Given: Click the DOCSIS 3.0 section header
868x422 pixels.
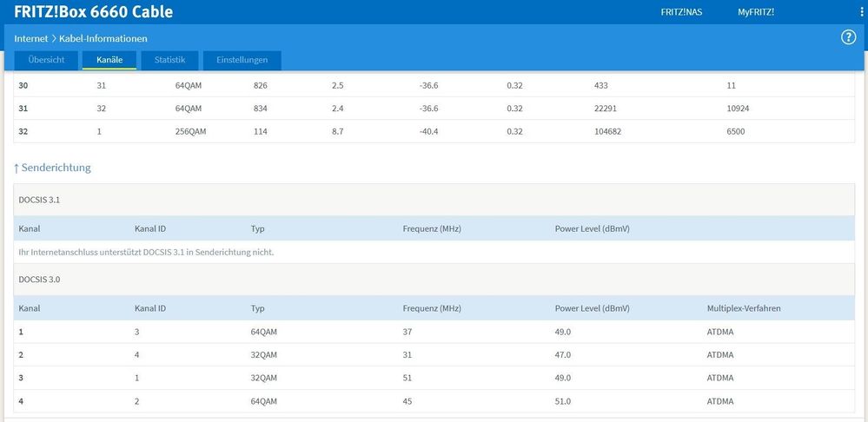Looking at the screenshot, I should [x=39, y=280].
